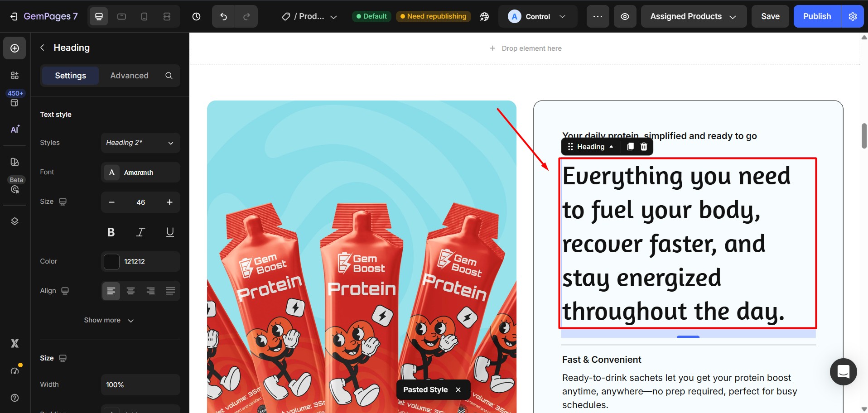Viewport: 868px width, 413px height.
Task: Click the preview eye icon
Action: pyautogui.click(x=625, y=17)
